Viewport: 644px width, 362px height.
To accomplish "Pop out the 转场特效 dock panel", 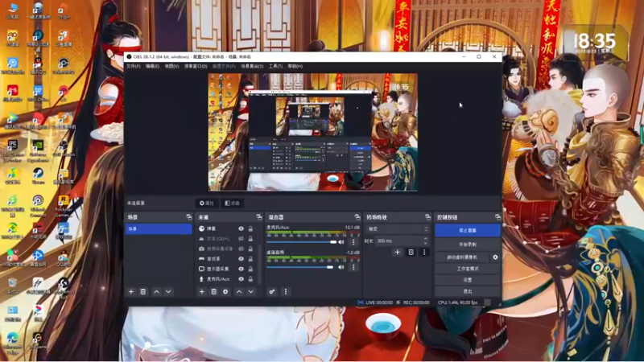I will click(427, 217).
